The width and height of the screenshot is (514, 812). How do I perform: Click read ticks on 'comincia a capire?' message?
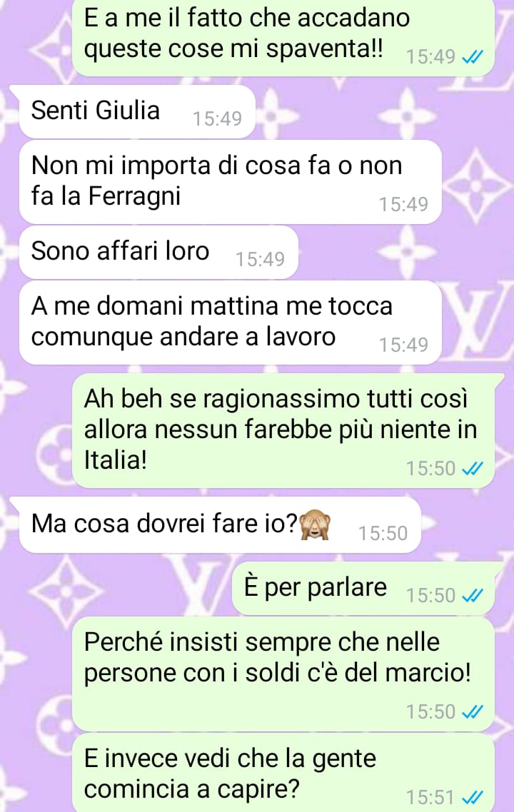pyautogui.click(x=472, y=797)
